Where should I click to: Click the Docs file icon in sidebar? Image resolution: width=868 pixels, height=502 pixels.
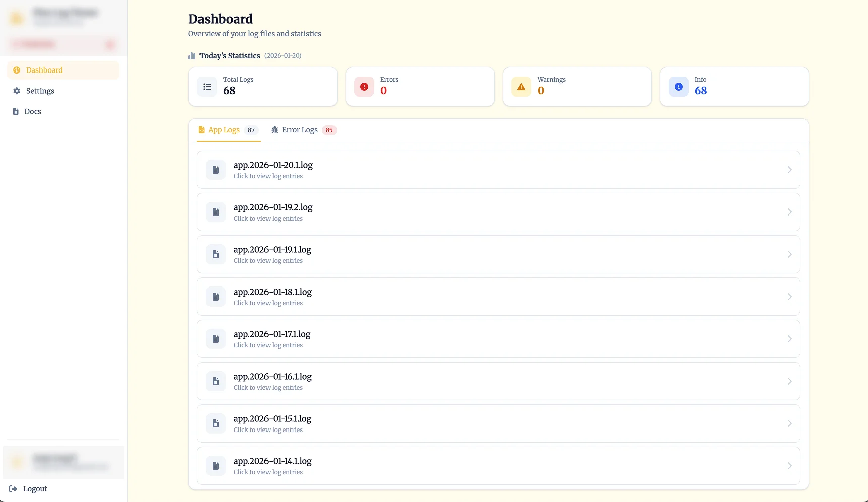(x=16, y=111)
